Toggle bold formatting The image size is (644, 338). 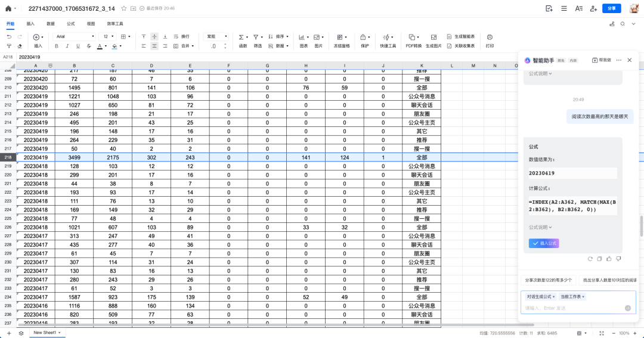click(57, 46)
